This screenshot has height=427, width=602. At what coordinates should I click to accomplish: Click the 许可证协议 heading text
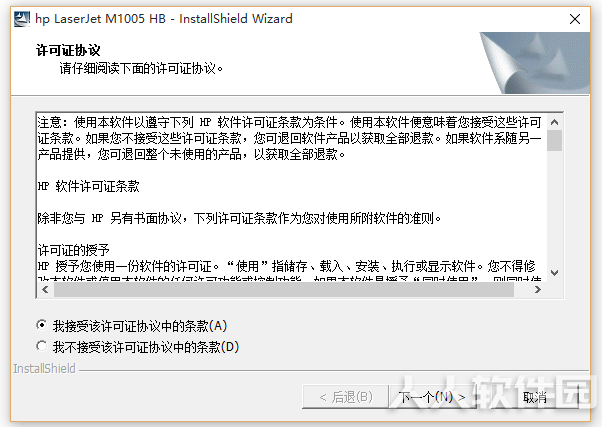(x=68, y=50)
